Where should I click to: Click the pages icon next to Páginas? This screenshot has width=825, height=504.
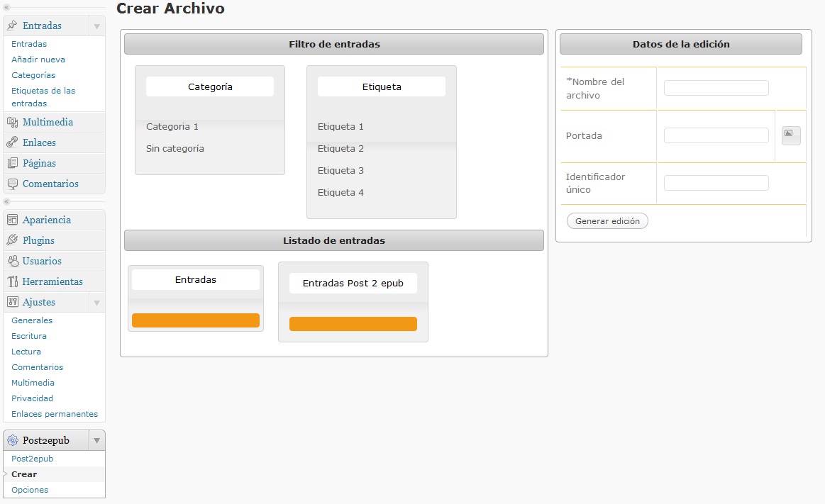12,163
